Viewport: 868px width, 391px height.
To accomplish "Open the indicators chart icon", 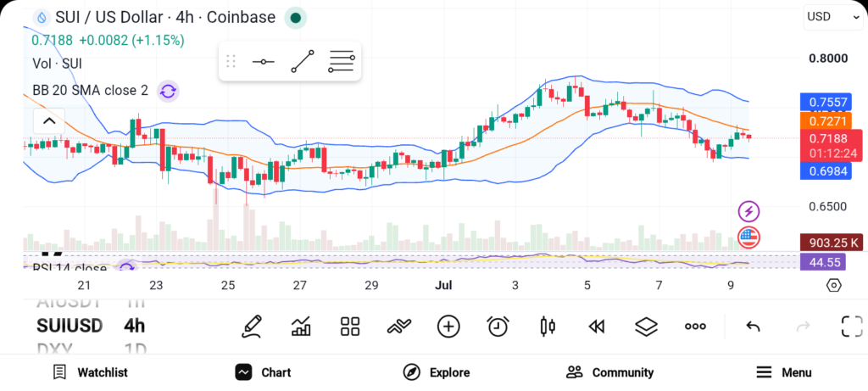I will tap(301, 327).
